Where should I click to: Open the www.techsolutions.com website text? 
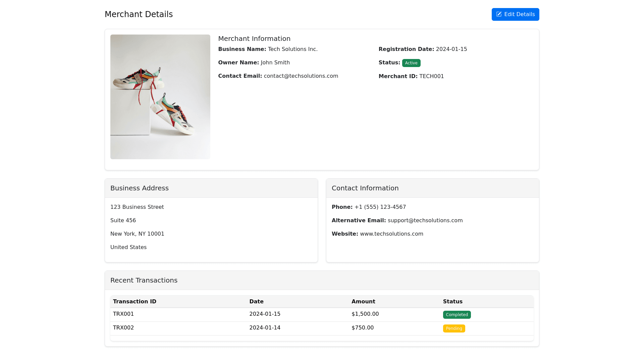391,234
